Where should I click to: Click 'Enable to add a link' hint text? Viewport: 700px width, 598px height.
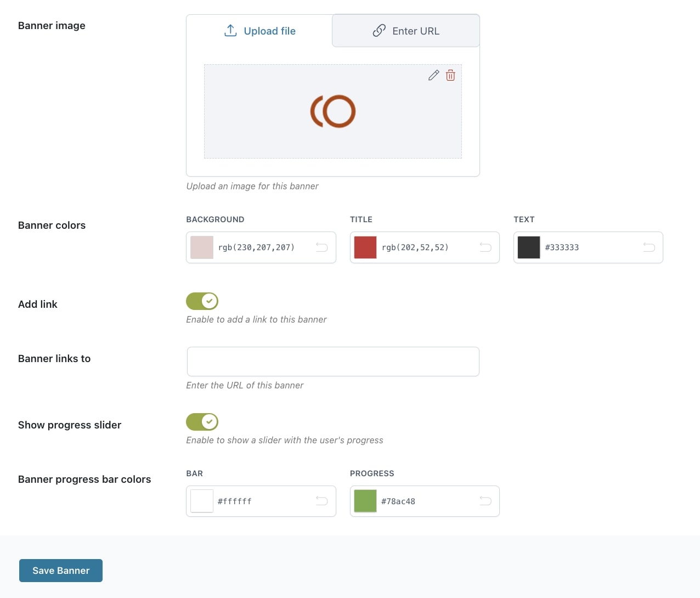256,319
